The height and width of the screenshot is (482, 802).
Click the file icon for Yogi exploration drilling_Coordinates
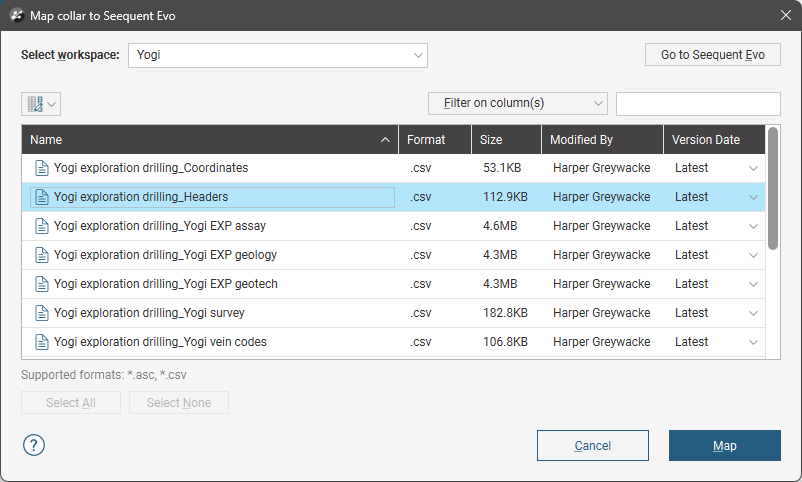coord(41,168)
